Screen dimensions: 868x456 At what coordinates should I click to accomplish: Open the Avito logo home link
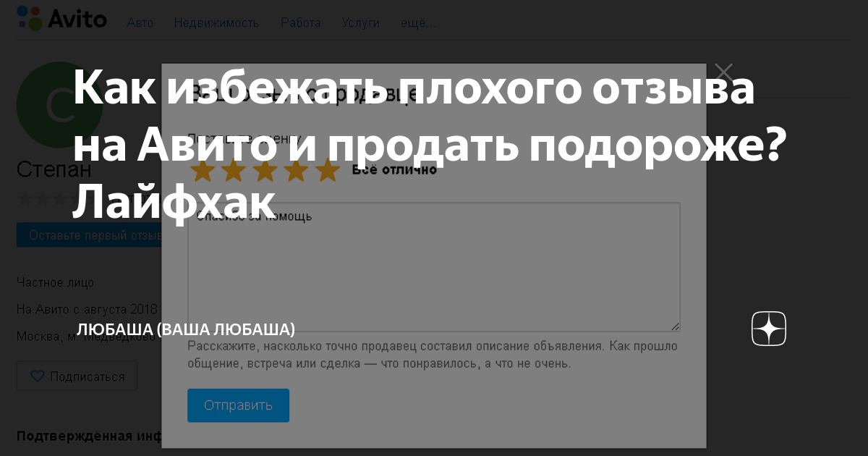pos(61,17)
